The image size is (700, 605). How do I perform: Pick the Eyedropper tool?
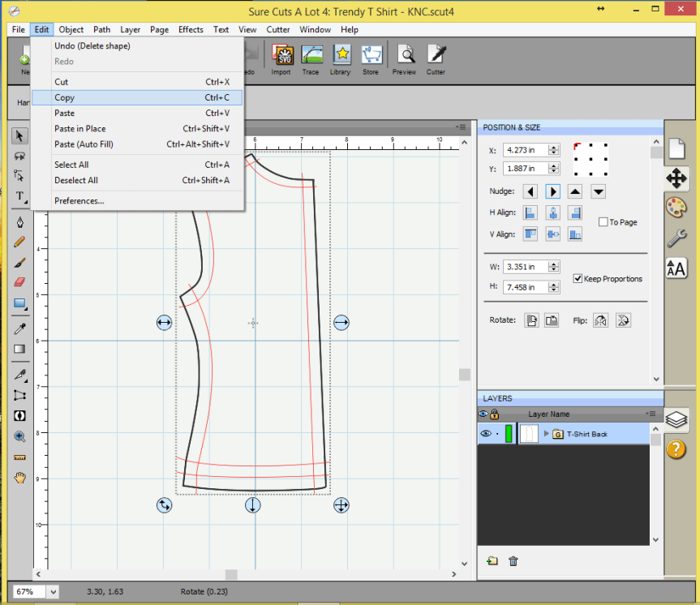(x=19, y=328)
